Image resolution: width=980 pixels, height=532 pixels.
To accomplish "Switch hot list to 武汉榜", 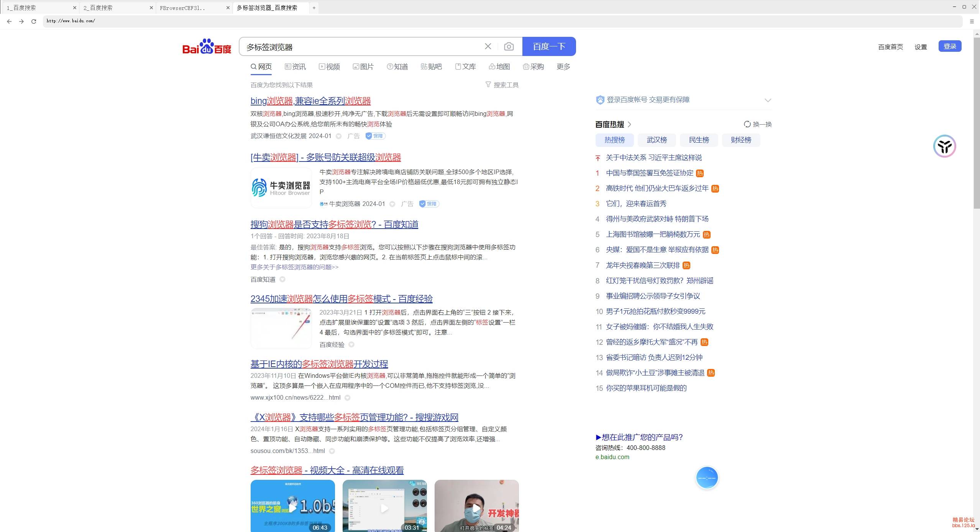I will [x=657, y=140].
